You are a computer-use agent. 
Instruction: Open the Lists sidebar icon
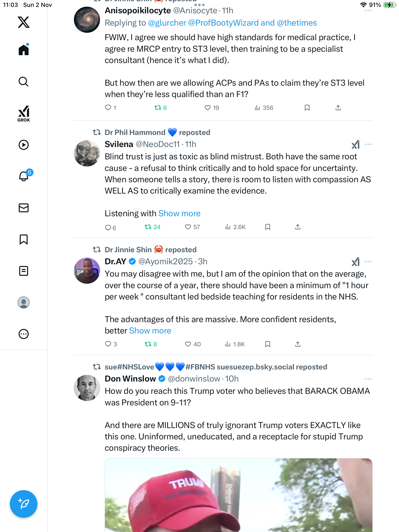[24, 271]
